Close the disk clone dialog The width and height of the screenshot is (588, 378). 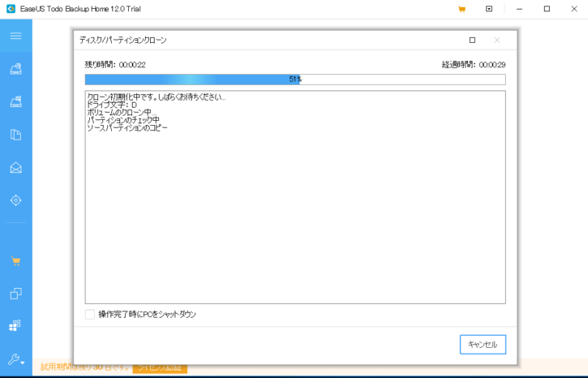point(497,40)
